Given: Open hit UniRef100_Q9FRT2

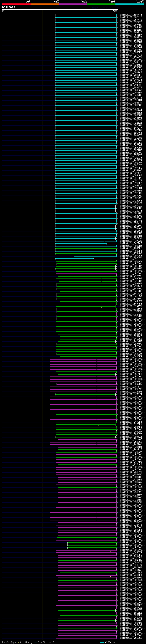Looking at the screenshot, I should tap(131, 22).
